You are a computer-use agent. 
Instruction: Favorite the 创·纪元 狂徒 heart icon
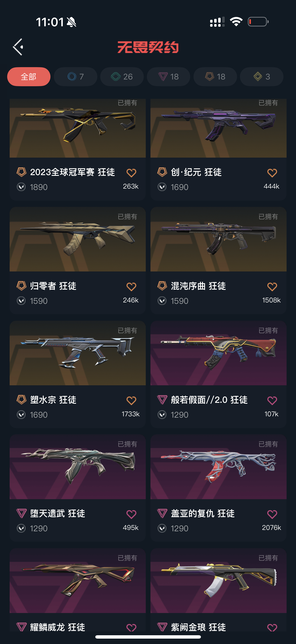tap(272, 173)
